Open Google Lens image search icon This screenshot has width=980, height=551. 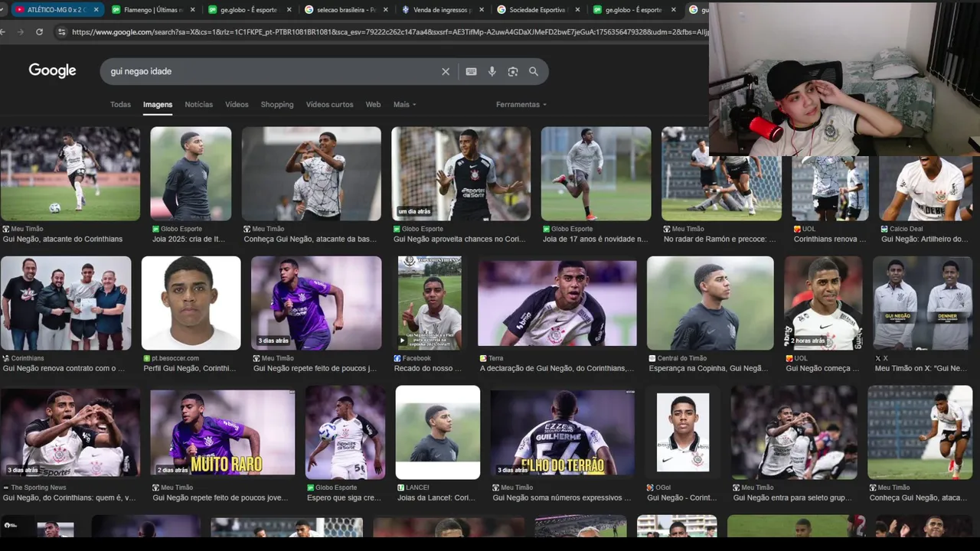pos(513,71)
